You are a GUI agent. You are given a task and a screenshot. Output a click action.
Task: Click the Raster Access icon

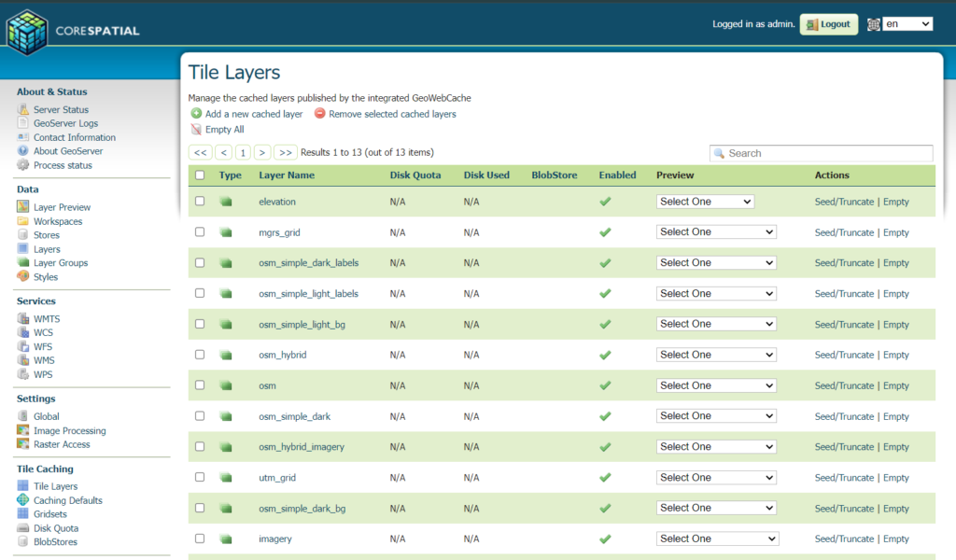pyautogui.click(x=23, y=444)
